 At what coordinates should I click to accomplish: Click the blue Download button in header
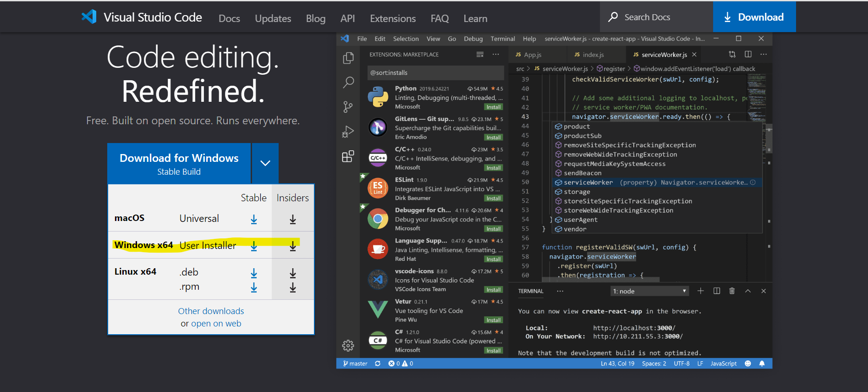(x=754, y=17)
